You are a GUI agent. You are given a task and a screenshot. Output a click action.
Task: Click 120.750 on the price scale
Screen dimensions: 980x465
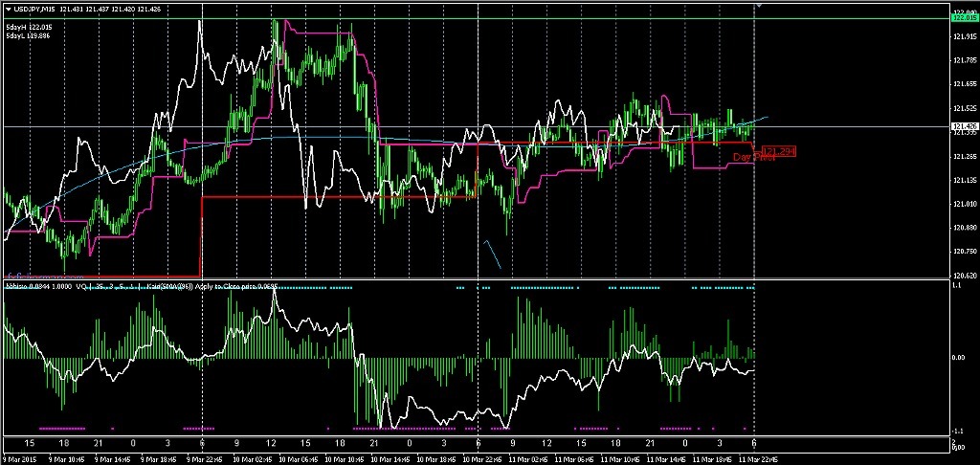964,252
